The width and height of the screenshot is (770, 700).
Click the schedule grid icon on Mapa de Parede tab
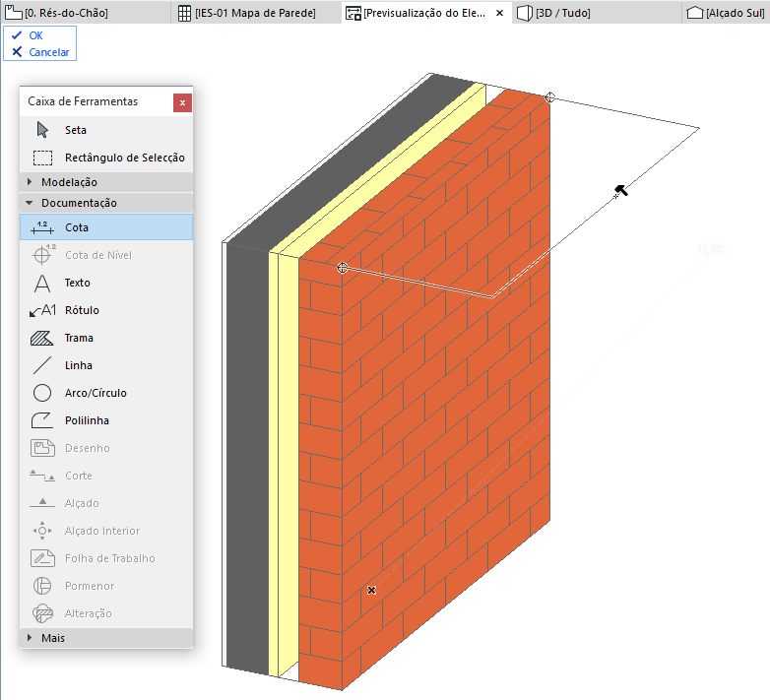coord(185,13)
